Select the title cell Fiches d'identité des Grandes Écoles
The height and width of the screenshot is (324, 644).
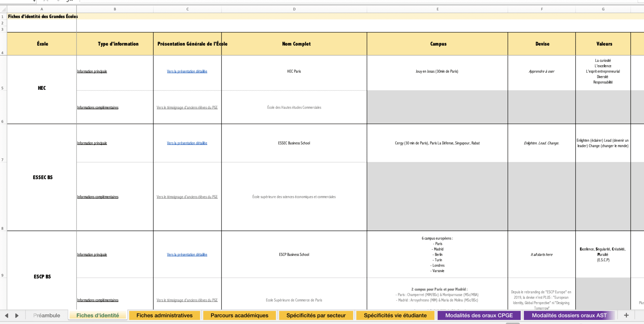point(43,16)
